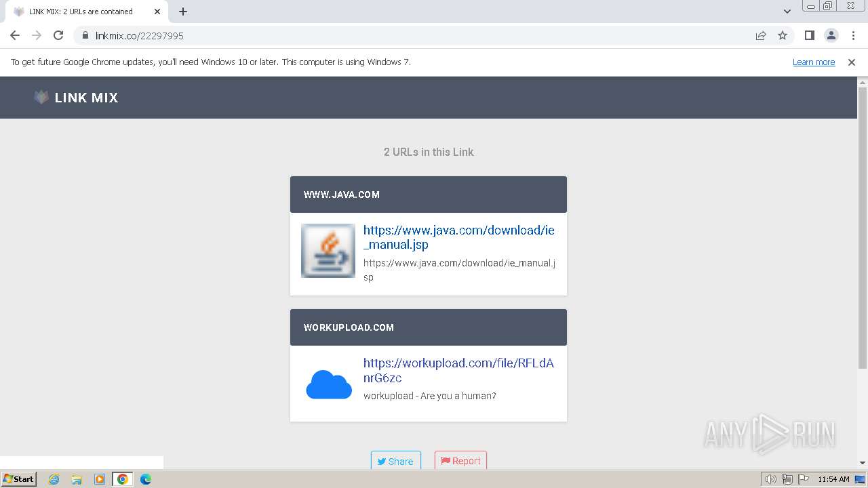Bookmark this tab with the star

[x=783, y=35]
